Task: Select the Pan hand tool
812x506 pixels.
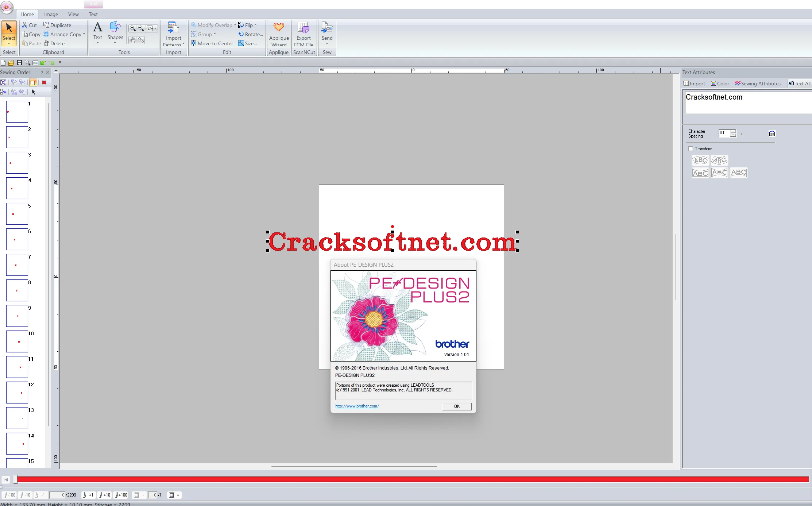Action: pos(133,40)
